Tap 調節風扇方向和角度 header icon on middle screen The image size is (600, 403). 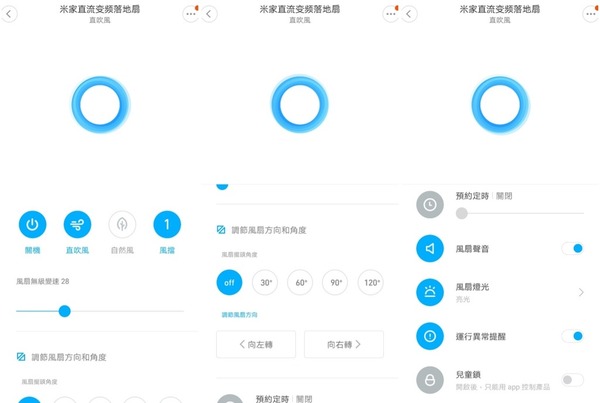(221, 230)
